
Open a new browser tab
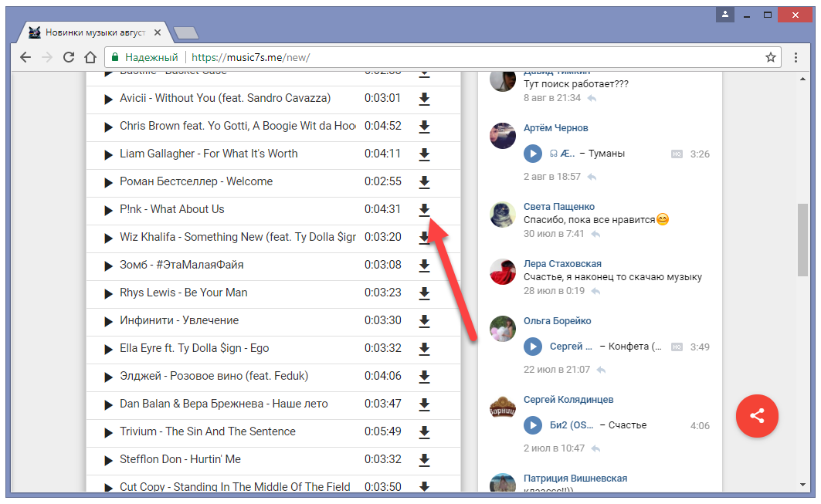coord(186,32)
